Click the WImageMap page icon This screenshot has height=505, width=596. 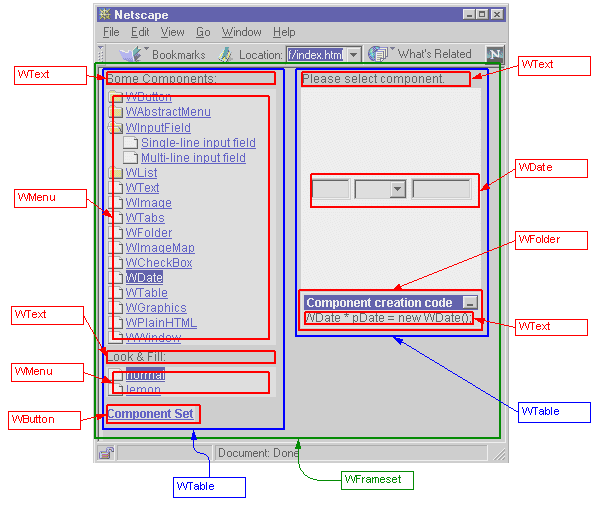[x=116, y=248]
